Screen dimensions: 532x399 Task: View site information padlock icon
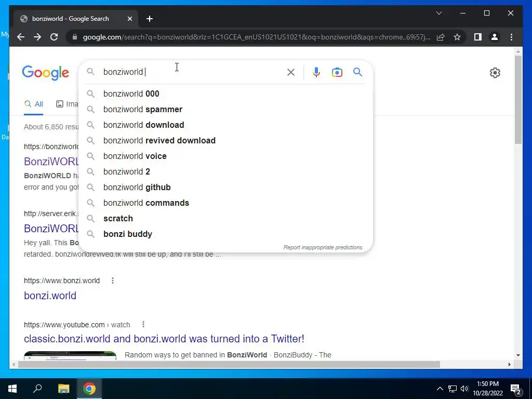75,37
